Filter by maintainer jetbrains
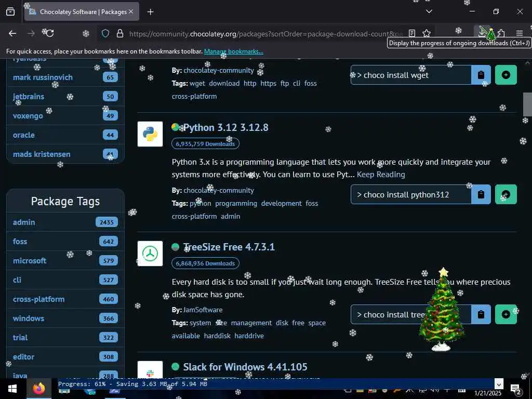This screenshot has width=532, height=399. (65, 97)
